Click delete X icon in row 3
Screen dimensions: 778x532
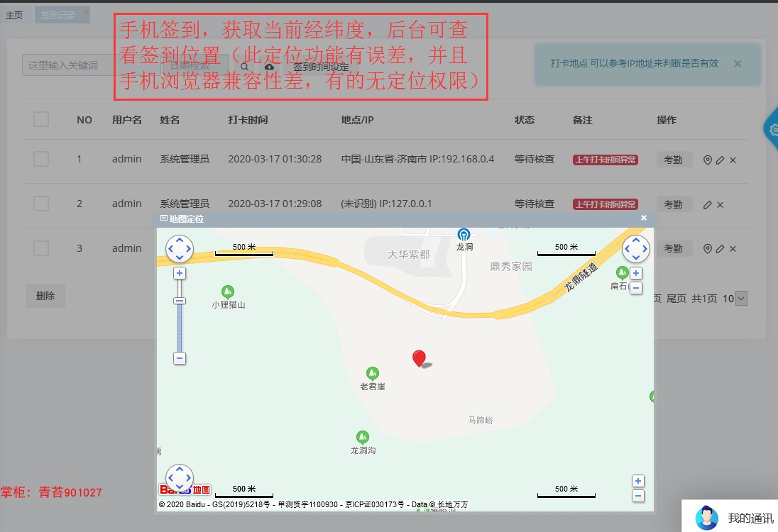733,248
